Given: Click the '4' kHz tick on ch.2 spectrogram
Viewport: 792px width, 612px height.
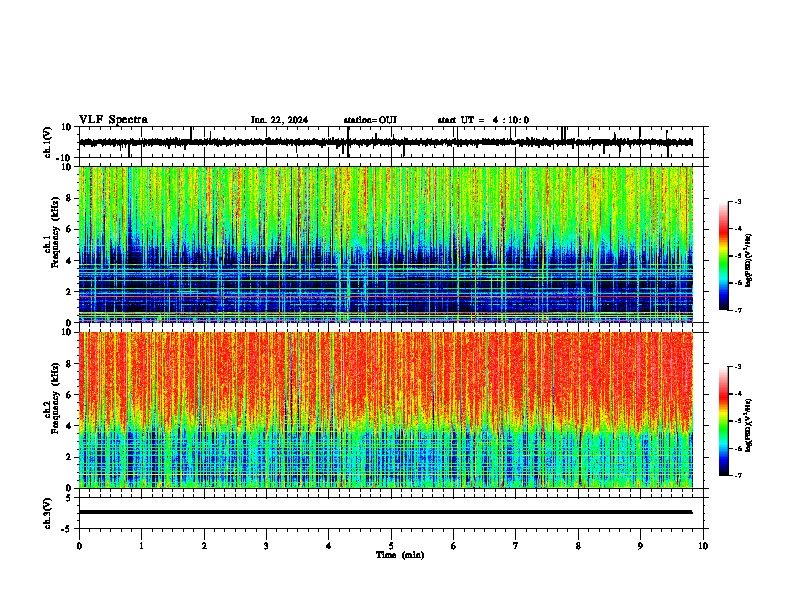Looking at the screenshot, I should (70, 426).
